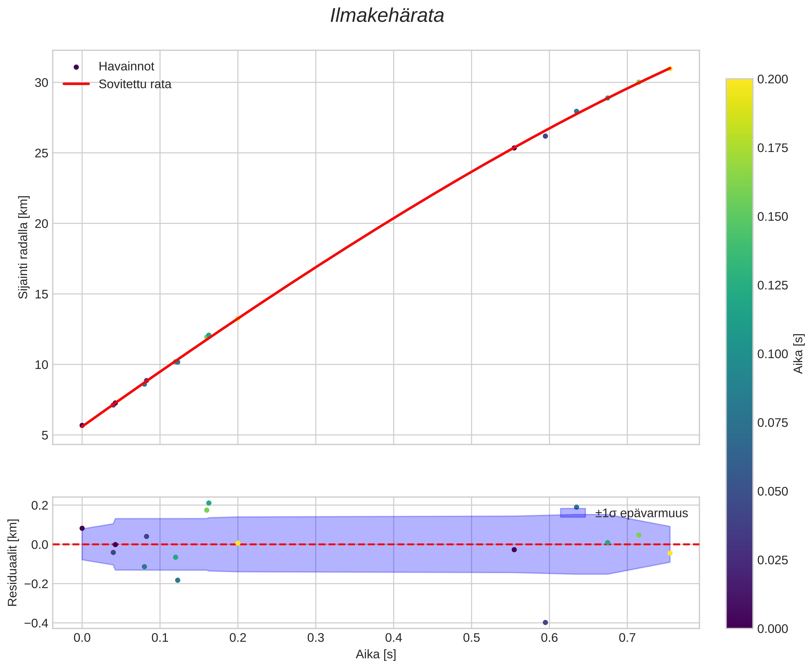This screenshot has width=812, height=668.
Task: Click the colorbar at the 0.100 mark
Action: tap(739, 354)
